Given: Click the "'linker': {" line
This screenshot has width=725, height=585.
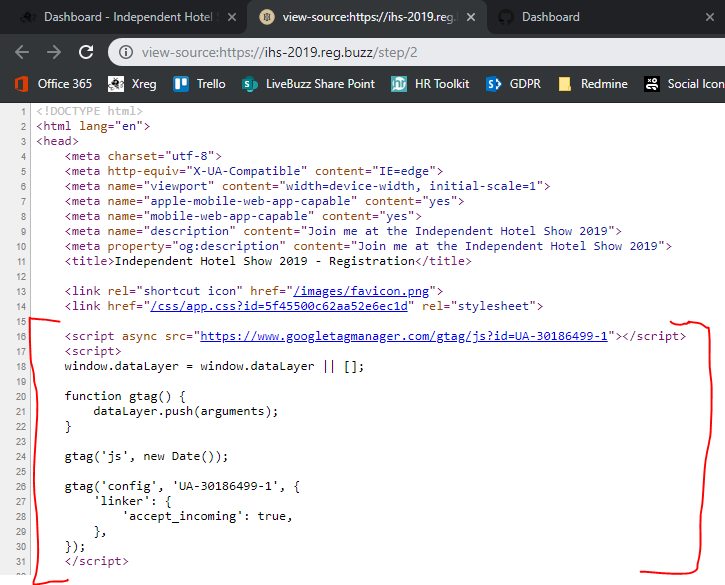Looking at the screenshot, I should point(133,501).
